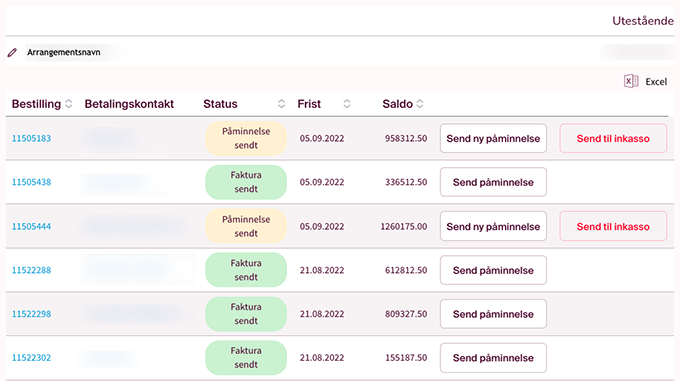Open order 11505183

31,138
